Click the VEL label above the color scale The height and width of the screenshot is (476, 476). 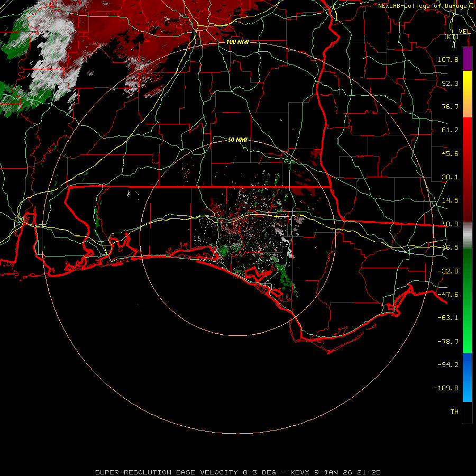click(464, 31)
